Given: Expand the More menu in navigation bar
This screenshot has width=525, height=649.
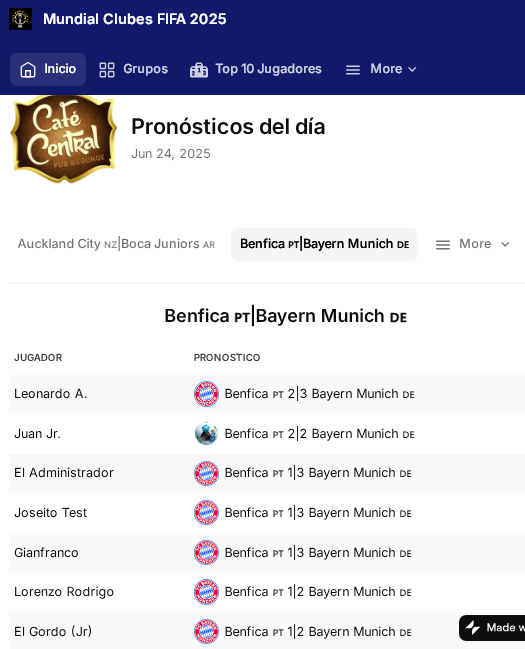Looking at the screenshot, I should [381, 69].
